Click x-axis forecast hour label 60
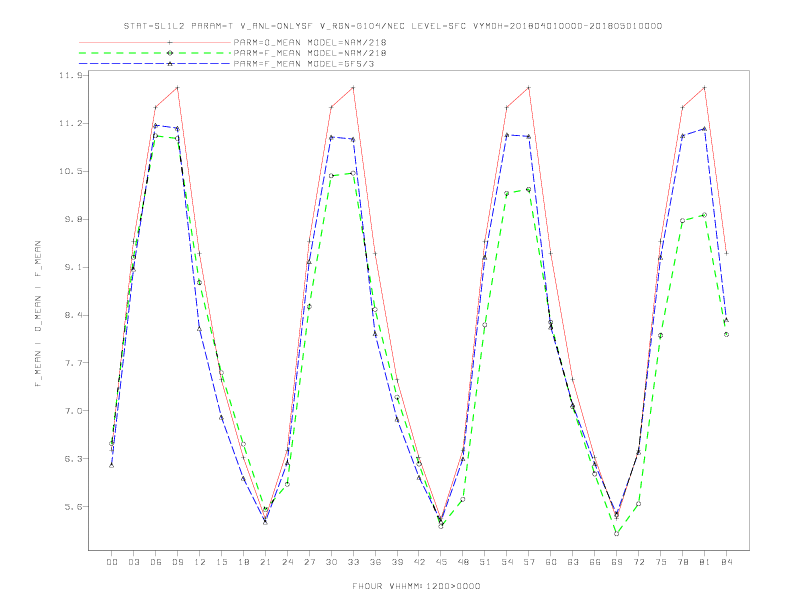 [x=551, y=562]
